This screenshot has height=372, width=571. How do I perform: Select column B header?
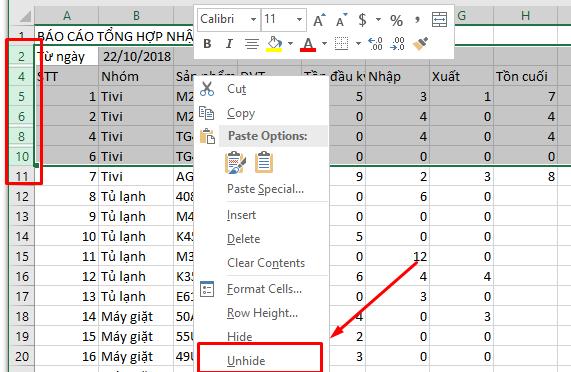136,16
